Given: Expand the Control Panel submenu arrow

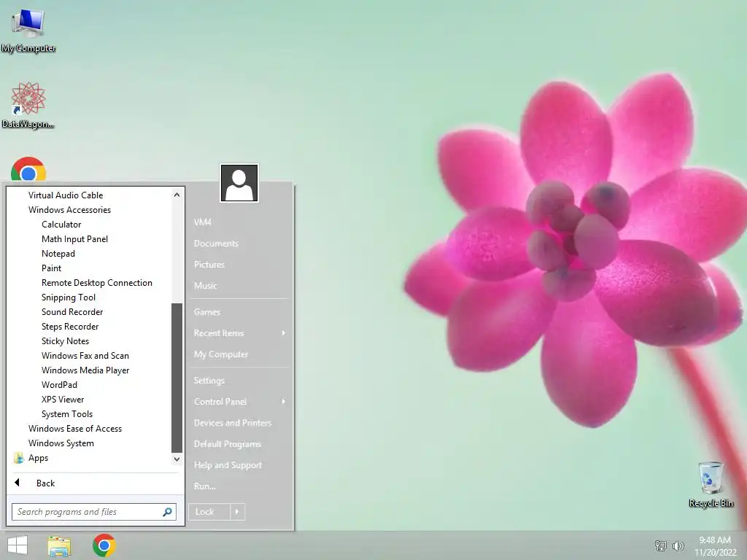Looking at the screenshot, I should coord(284,402).
